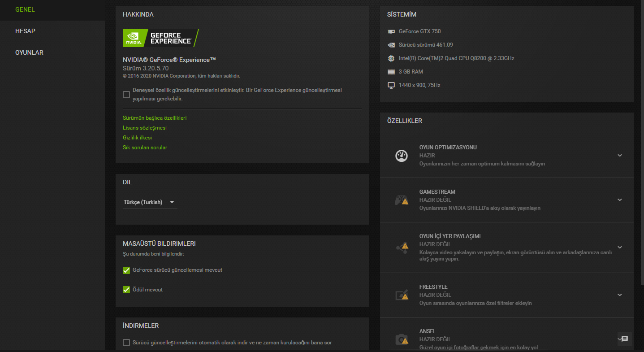Click the Freestyle filter warning icon
The height and width of the screenshot is (352, 644).
402,295
